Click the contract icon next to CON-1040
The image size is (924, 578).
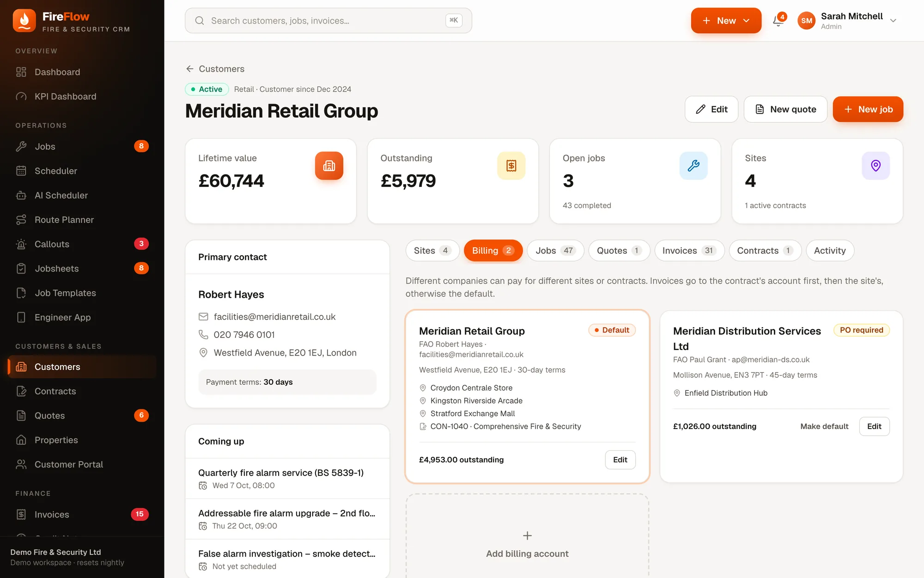tap(422, 426)
